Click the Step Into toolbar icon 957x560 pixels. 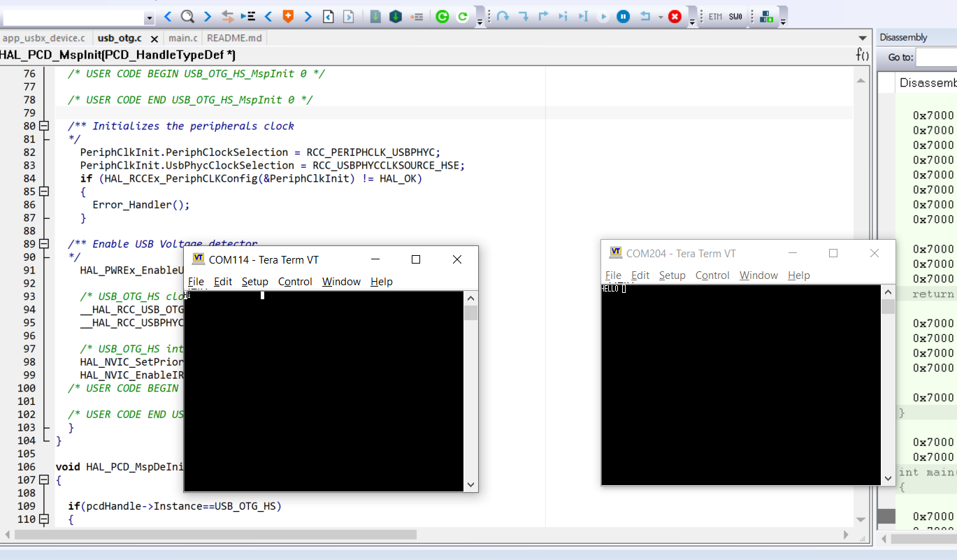[524, 16]
